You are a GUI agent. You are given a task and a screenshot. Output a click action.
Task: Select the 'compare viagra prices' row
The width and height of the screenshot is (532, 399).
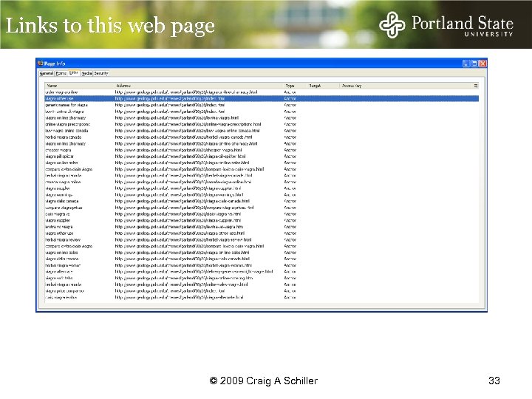point(262,208)
